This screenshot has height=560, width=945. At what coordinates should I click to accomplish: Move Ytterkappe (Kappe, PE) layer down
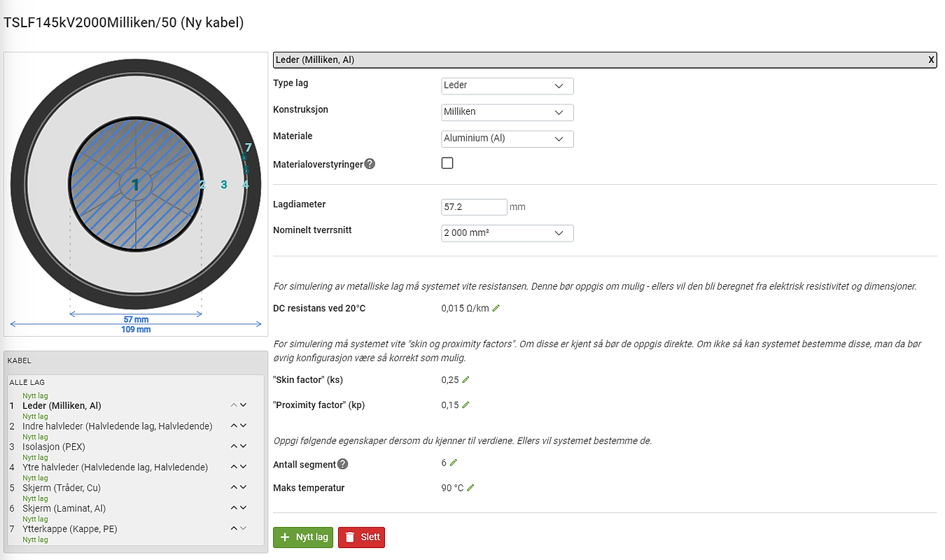coord(244,528)
